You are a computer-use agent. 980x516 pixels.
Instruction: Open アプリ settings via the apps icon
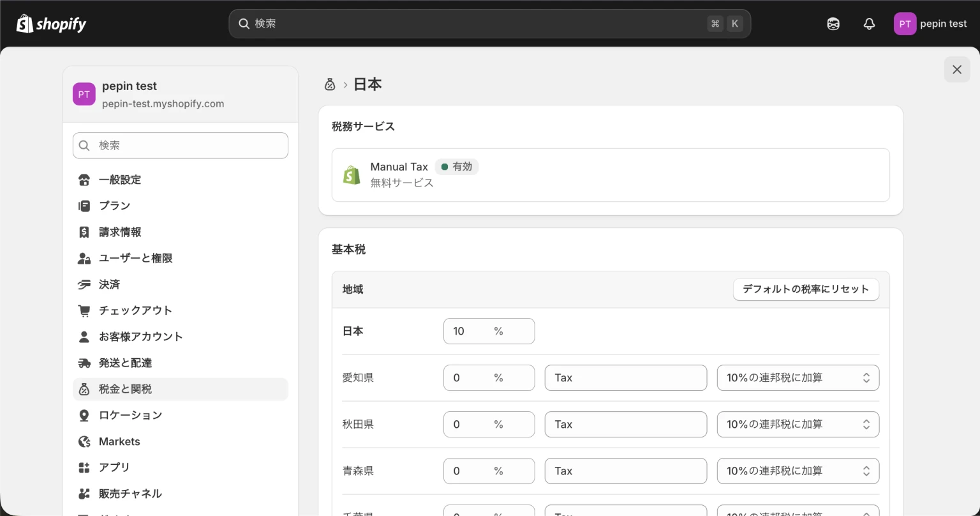[x=84, y=467]
